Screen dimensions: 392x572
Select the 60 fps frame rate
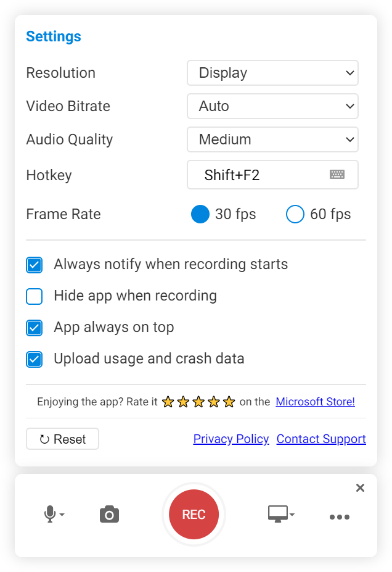pyautogui.click(x=295, y=214)
